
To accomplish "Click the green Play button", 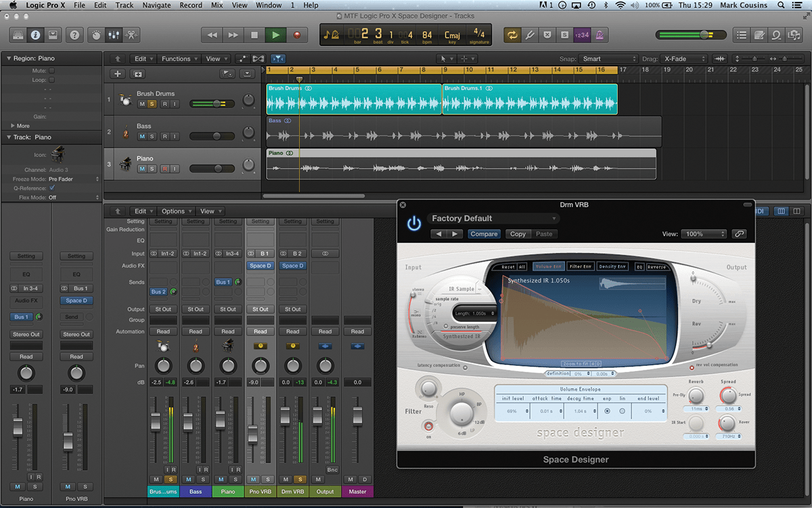I will click(x=275, y=35).
